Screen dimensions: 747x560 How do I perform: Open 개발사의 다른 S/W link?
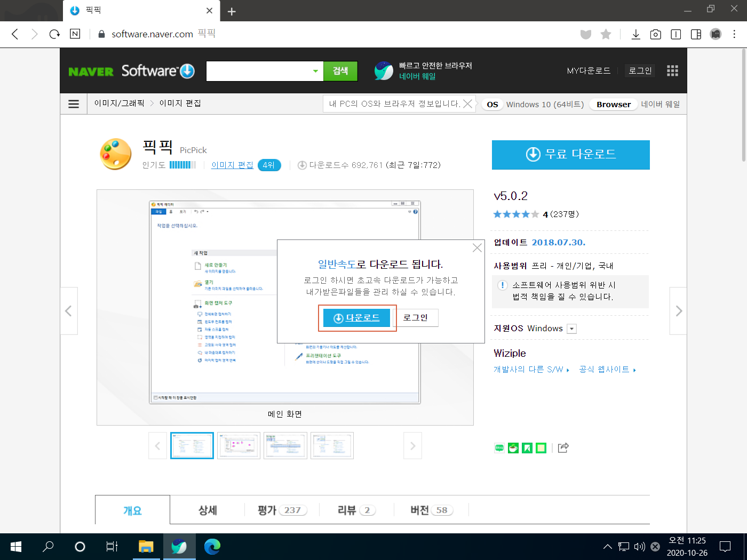coord(531,370)
